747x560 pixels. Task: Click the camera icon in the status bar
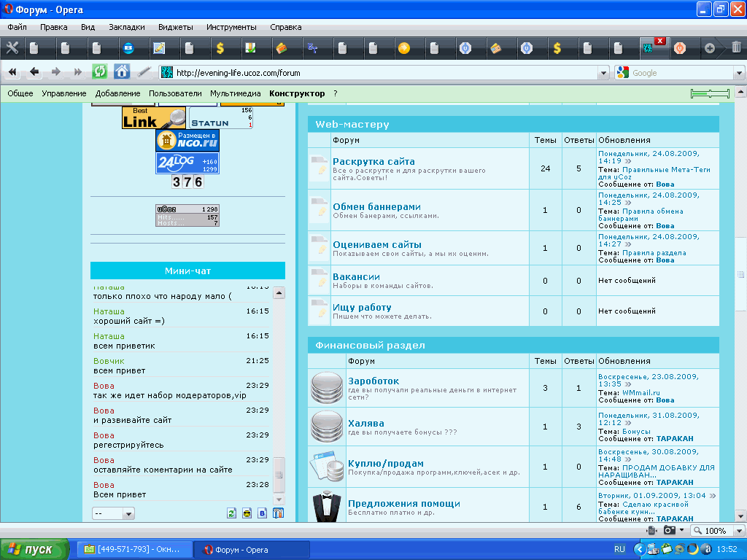pos(670,531)
